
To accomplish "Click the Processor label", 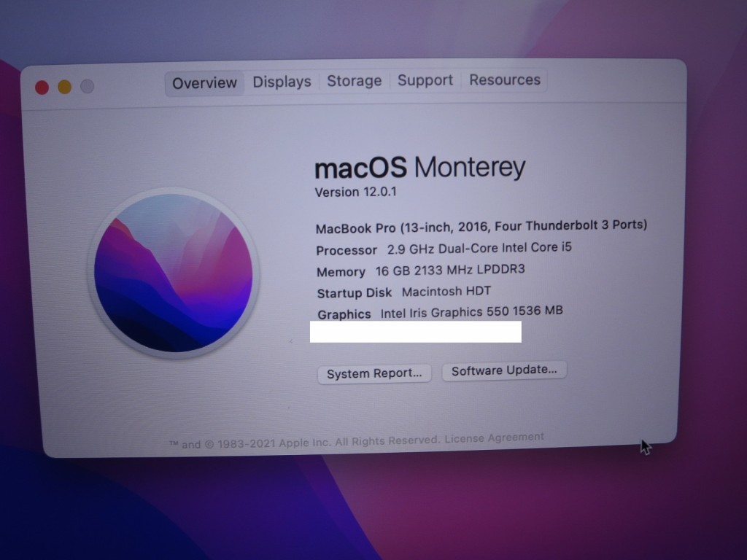I will click(x=347, y=251).
